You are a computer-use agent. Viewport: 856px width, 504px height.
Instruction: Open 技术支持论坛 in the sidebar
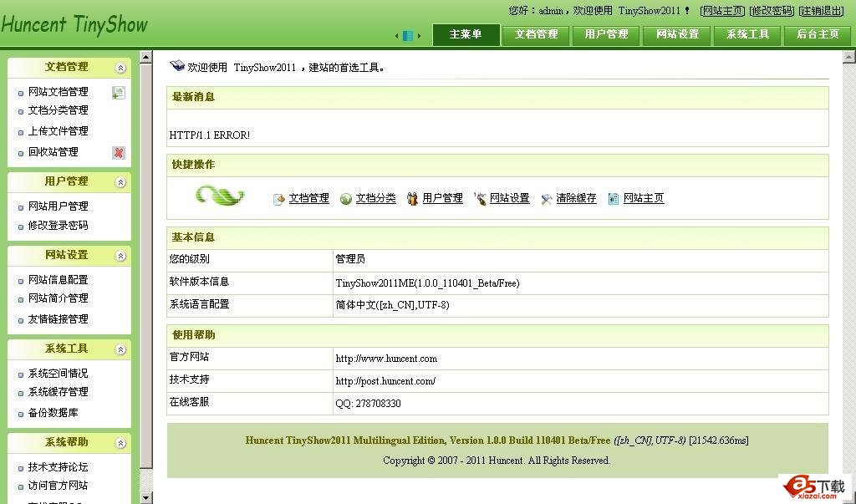pos(58,467)
